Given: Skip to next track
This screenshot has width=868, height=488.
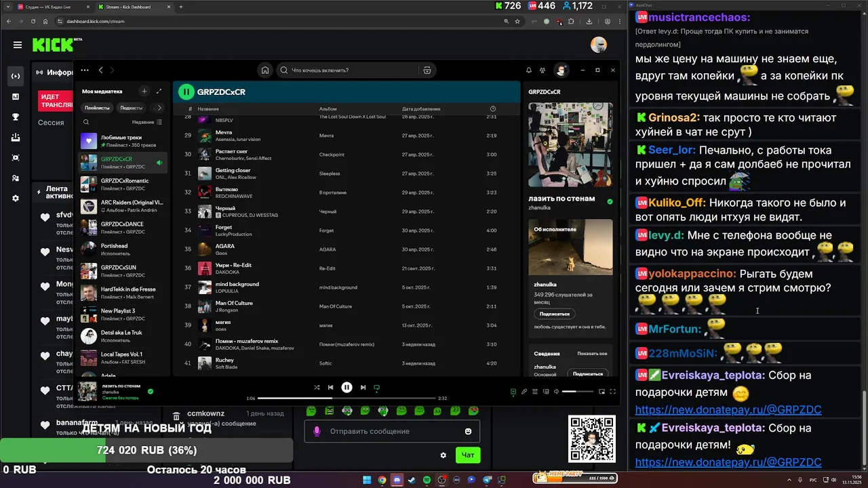Looking at the screenshot, I should [x=363, y=388].
